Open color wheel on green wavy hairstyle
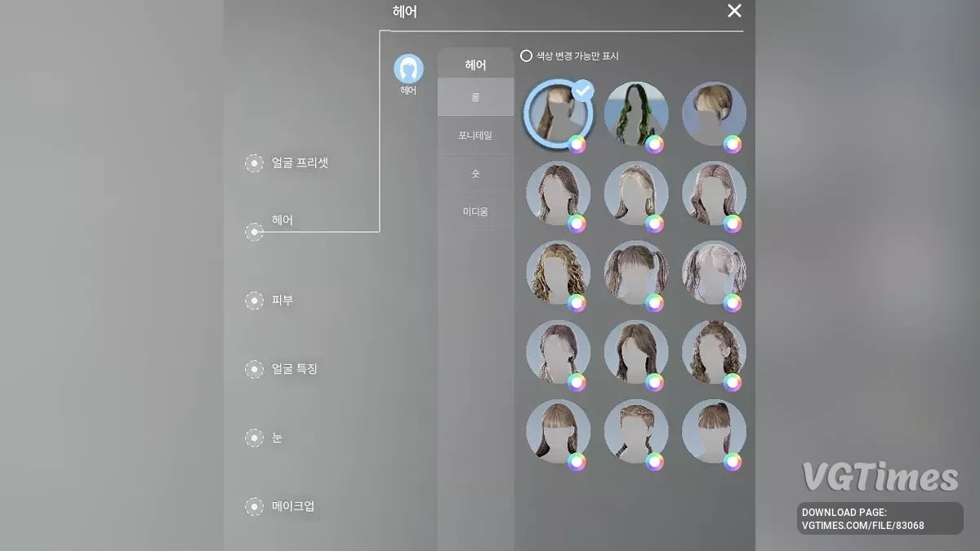 [655, 144]
